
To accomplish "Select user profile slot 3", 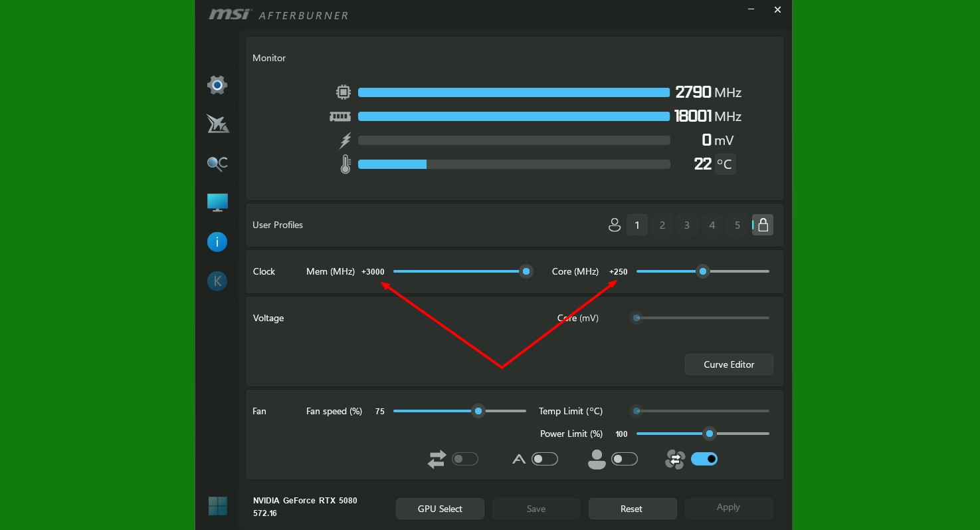I will point(687,225).
